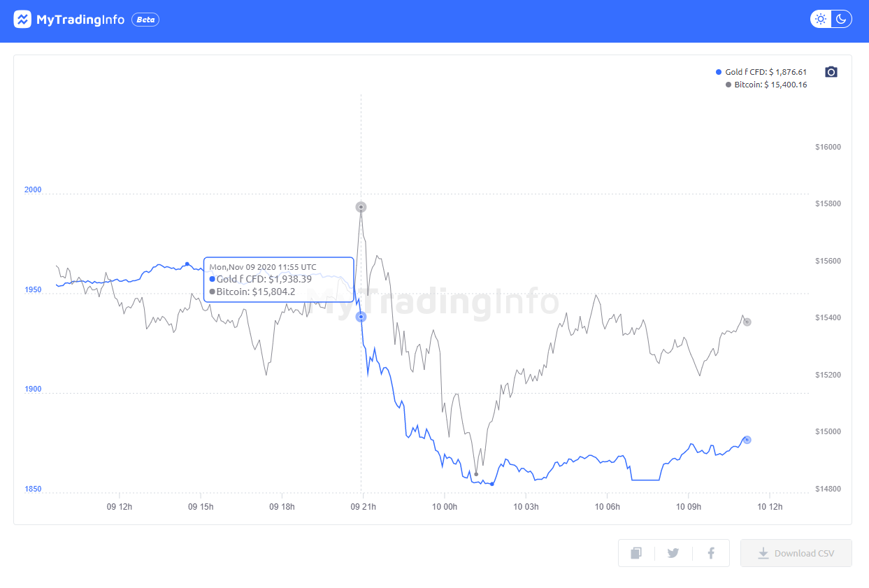869x588 pixels.
Task: Click the Beta badge in header
Action: coord(145,20)
